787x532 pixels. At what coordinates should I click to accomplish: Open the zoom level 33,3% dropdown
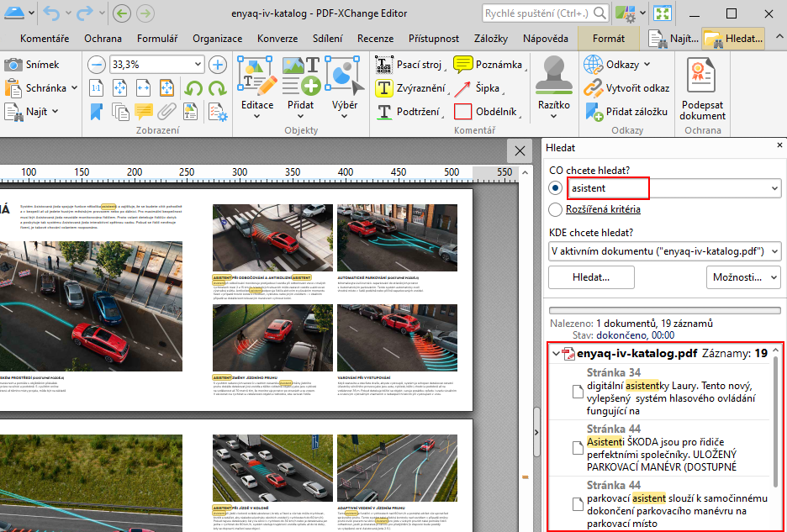click(198, 64)
